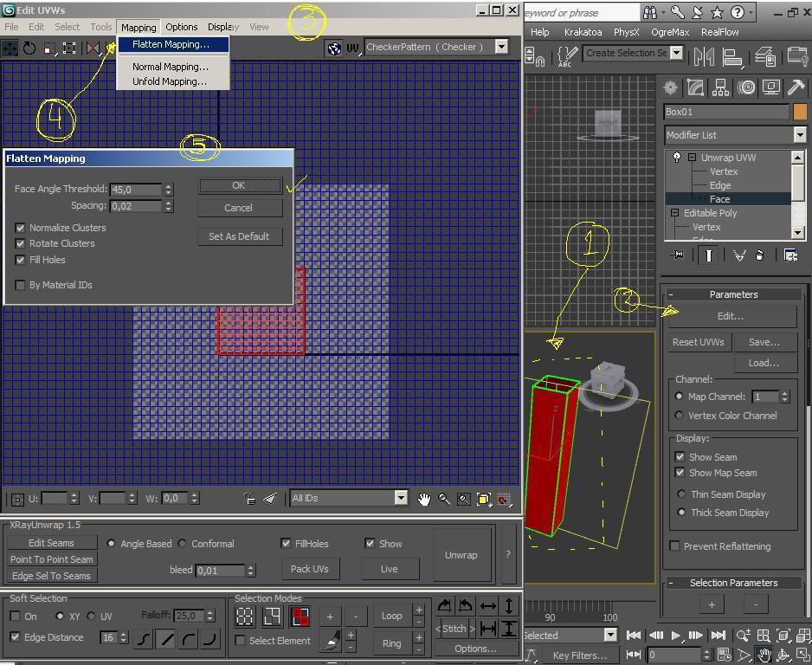Open the Create panel tab icon
Screen dimensions: 812x665
click(x=670, y=87)
